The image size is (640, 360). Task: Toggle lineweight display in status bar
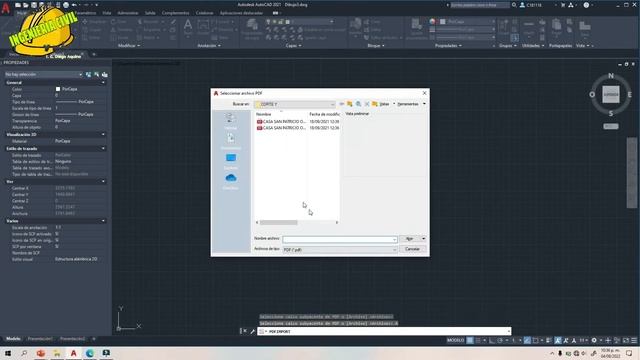pyautogui.click(x=549, y=340)
